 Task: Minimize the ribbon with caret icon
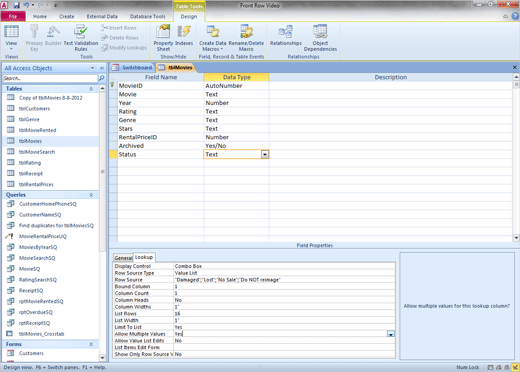click(505, 16)
